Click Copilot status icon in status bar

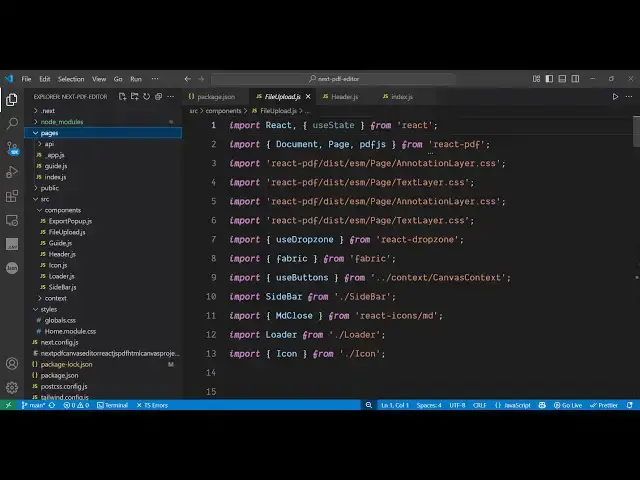[542, 405]
